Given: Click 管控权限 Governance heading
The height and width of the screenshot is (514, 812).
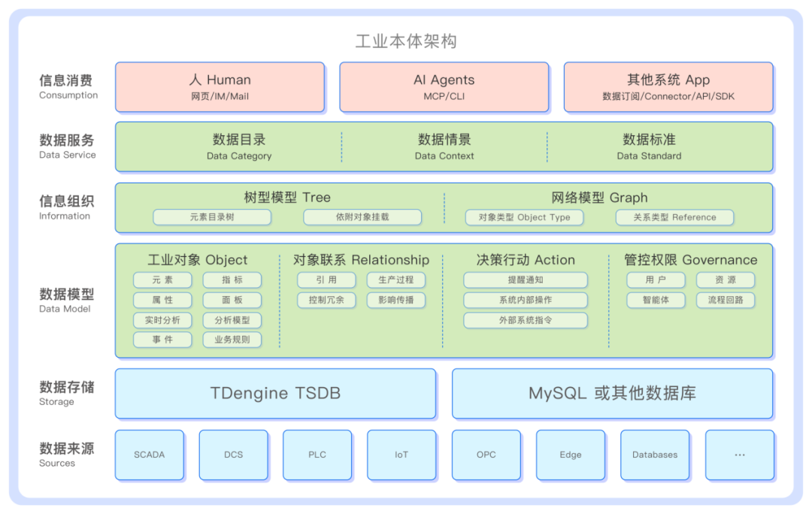Looking at the screenshot, I should [690, 259].
